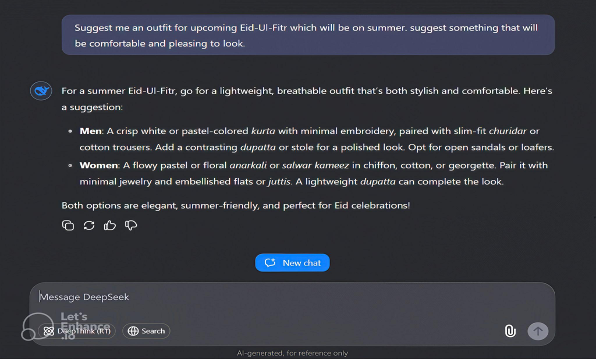Like the answer with the thumbs-up icon
Viewport: 596px width, 360px height.
pyautogui.click(x=110, y=225)
